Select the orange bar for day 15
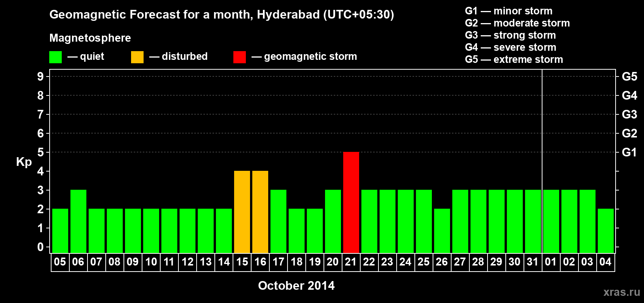This screenshot has width=644, height=303. (242, 212)
